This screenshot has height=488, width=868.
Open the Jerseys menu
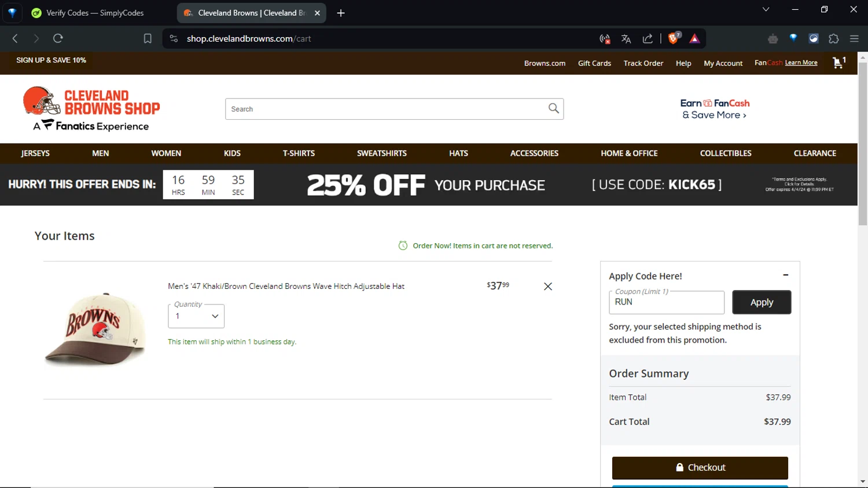pos(35,153)
